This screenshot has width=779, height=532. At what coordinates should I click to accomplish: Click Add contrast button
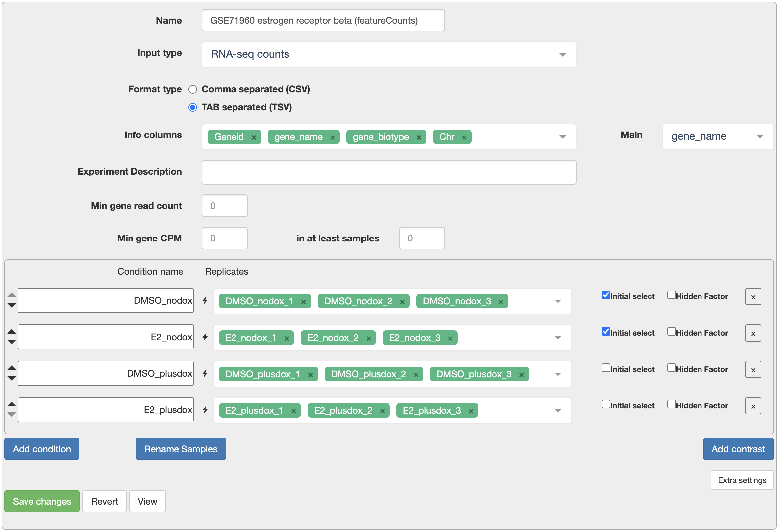point(739,450)
